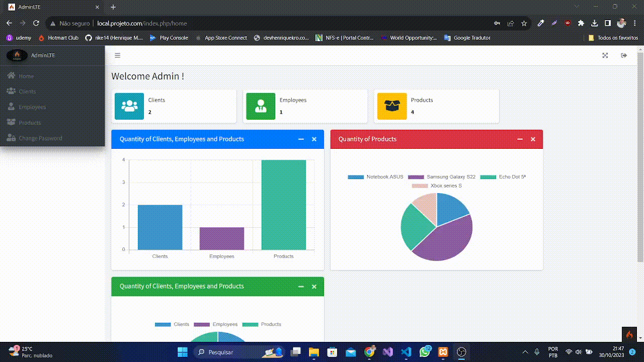Open the Chrome profile avatar
This screenshot has width=644, height=362.
[621, 23]
